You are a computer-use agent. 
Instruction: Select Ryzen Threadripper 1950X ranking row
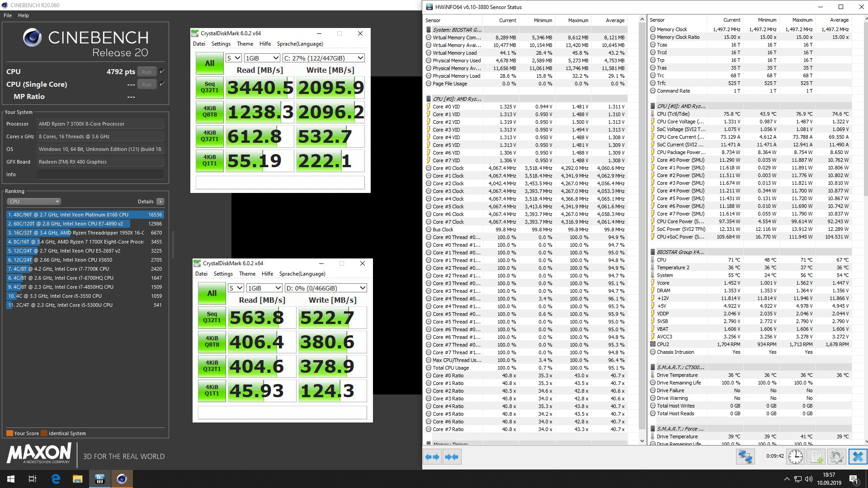coord(85,233)
